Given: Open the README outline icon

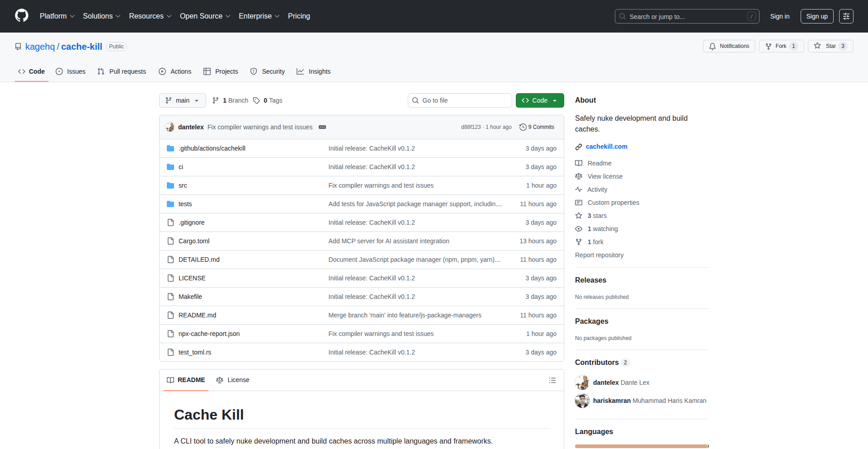Looking at the screenshot, I should pos(552,380).
